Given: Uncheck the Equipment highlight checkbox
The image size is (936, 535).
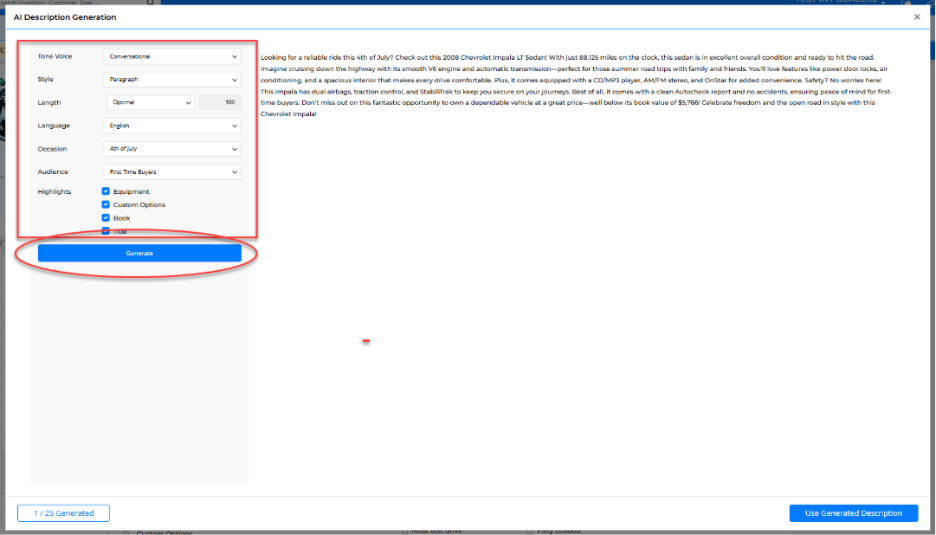Looking at the screenshot, I should coord(106,191).
